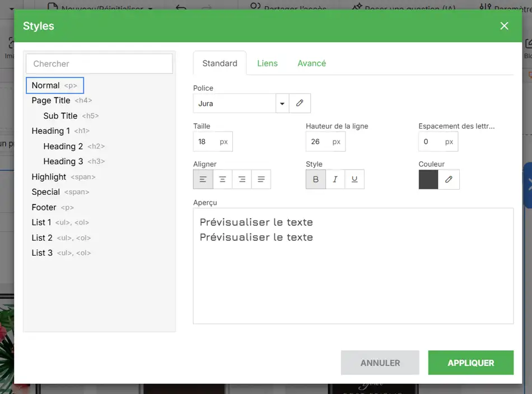Toggle italic style
This screenshot has height=394, width=532.
click(x=335, y=179)
